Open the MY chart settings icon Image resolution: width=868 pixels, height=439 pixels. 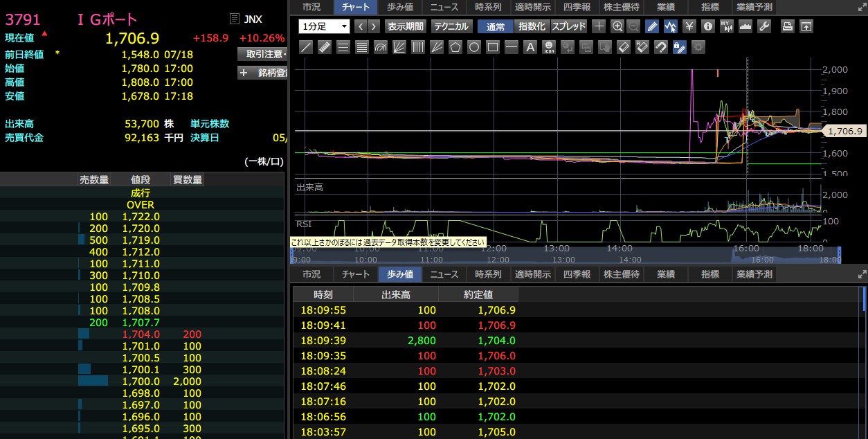click(x=727, y=26)
